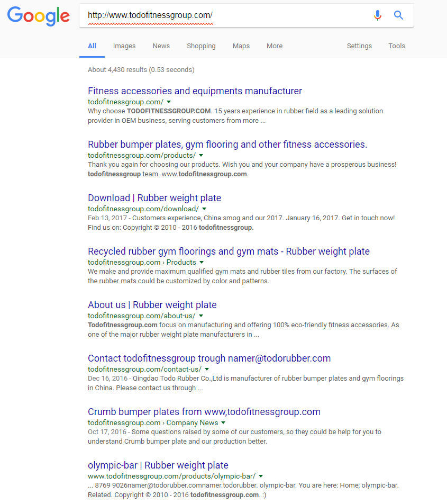The height and width of the screenshot is (504, 447).
Task: Start voice search with the microphone icon
Action: pyautogui.click(x=378, y=15)
